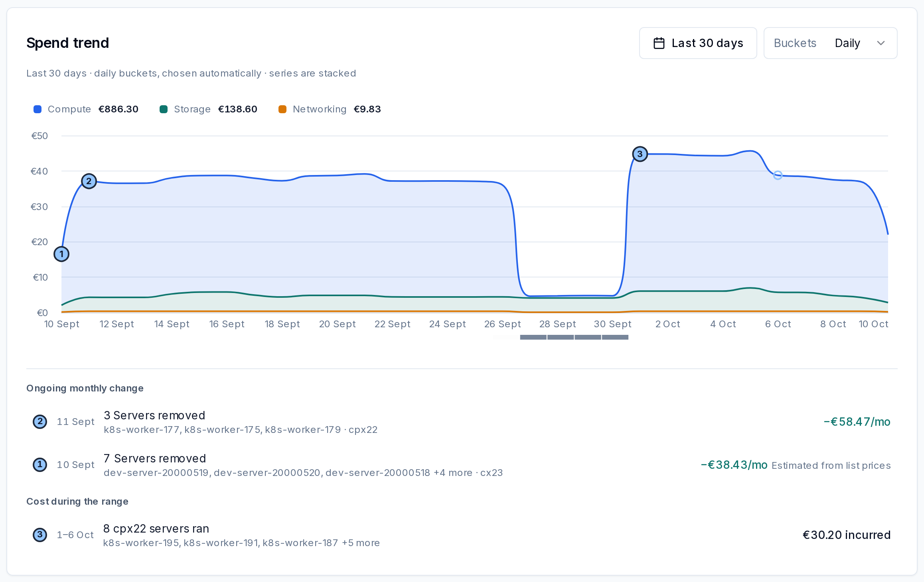
Task: Click the 'Ongoing monthly change' heading
Action: (85, 388)
